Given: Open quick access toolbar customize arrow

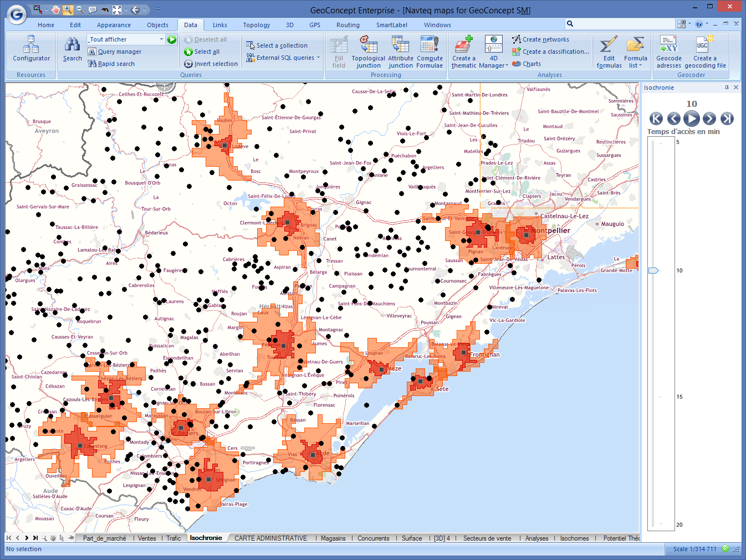Looking at the screenshot, I should 158,9.
